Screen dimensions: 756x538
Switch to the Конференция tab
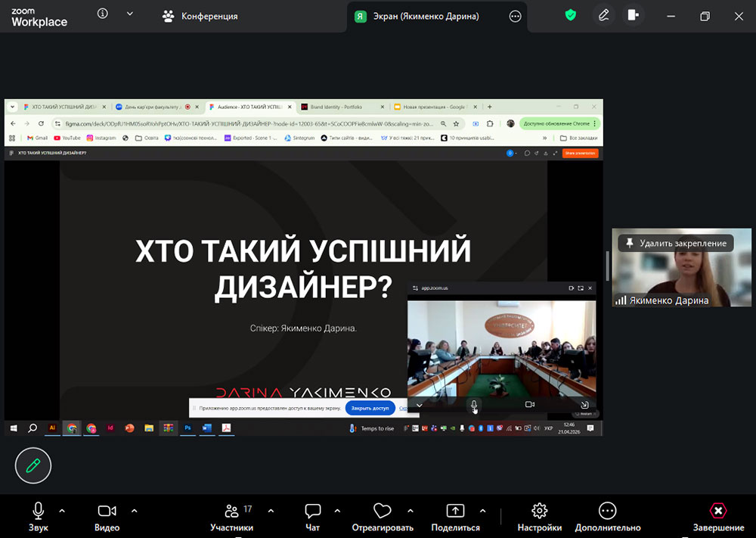(200, 16)
